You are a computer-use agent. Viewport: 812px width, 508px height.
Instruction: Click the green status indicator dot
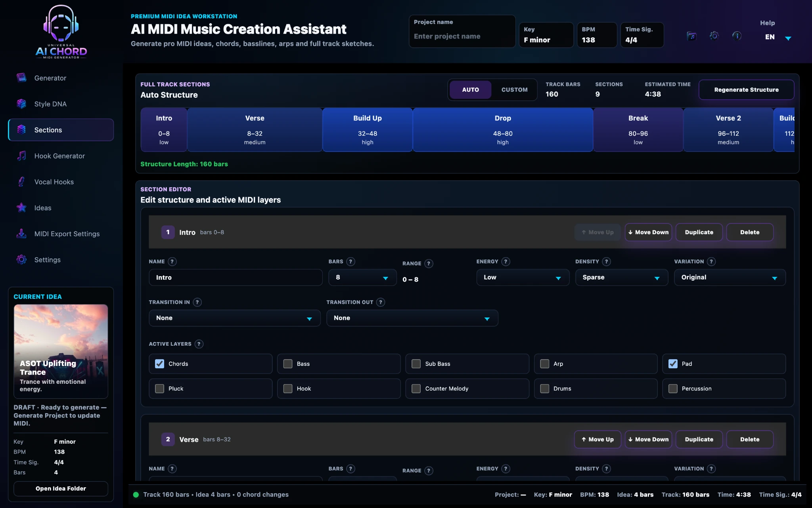[x=136, y=495]
